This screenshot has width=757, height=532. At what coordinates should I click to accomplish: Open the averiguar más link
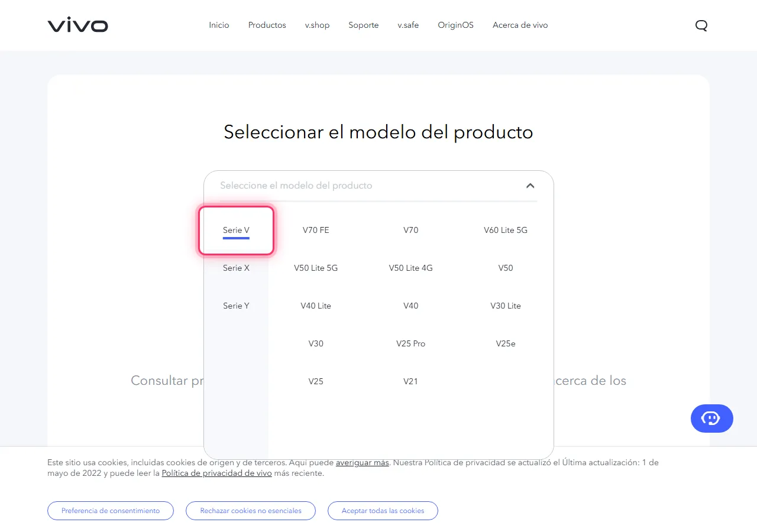363,463
